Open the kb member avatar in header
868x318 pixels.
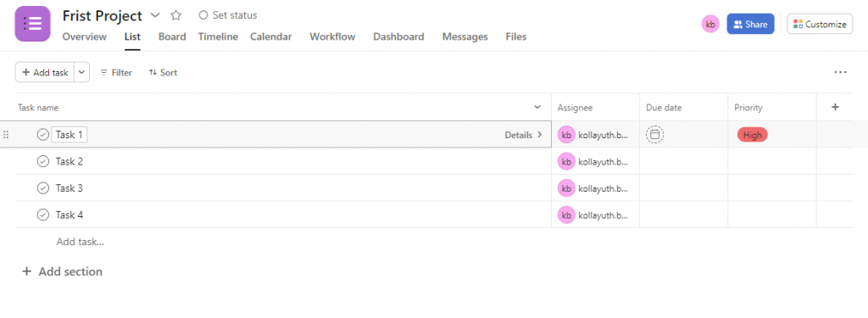tap(710, 24)
